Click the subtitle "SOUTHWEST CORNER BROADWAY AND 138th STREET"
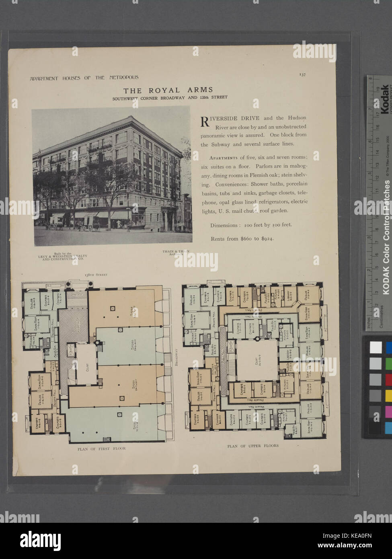This screenshot has width=392, height=559. pyautogui.click(x=170, y=97)
